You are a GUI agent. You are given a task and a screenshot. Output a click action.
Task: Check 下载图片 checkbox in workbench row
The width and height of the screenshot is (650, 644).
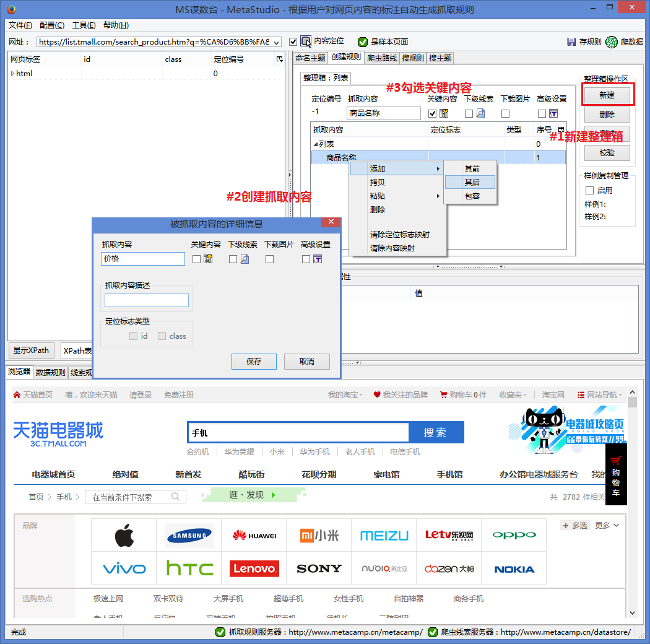click(505, 113)
